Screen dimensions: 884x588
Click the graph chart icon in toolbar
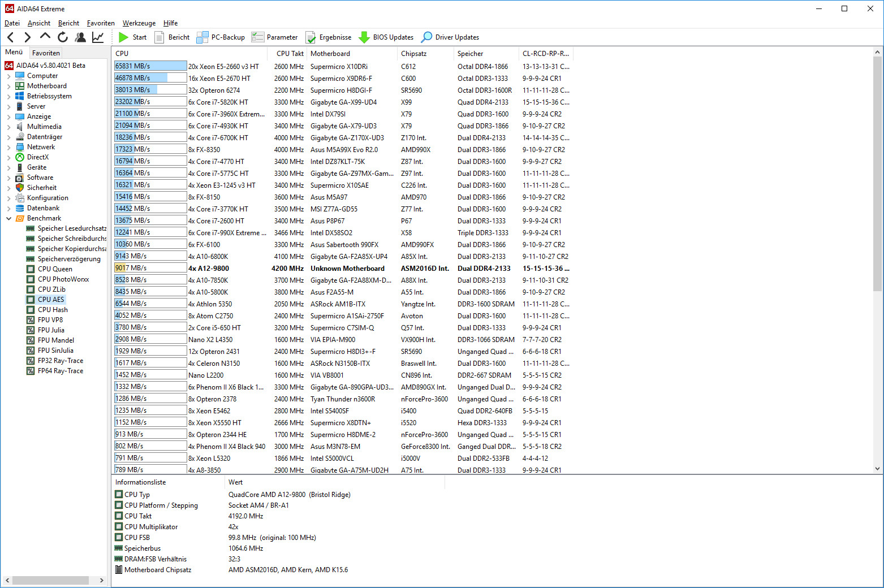98,37
